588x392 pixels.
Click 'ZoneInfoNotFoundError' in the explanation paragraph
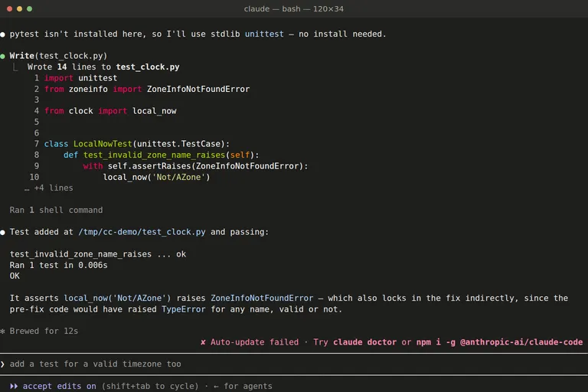[x=262, y=298]
